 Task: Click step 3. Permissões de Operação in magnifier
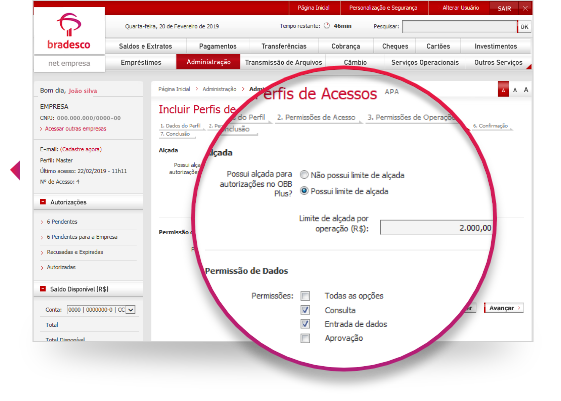[x=411, y=117]
